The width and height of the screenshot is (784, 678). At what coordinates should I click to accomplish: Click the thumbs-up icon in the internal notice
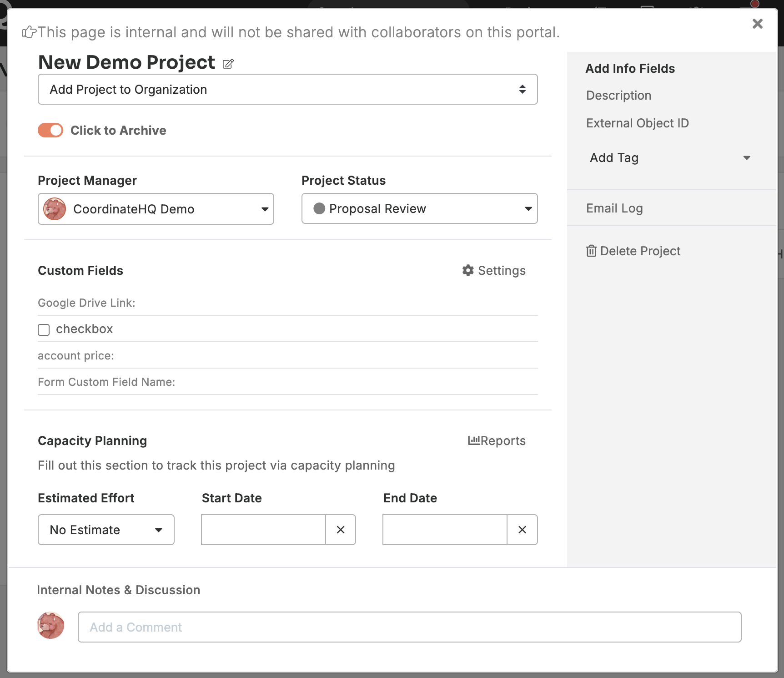coord(29,32)
